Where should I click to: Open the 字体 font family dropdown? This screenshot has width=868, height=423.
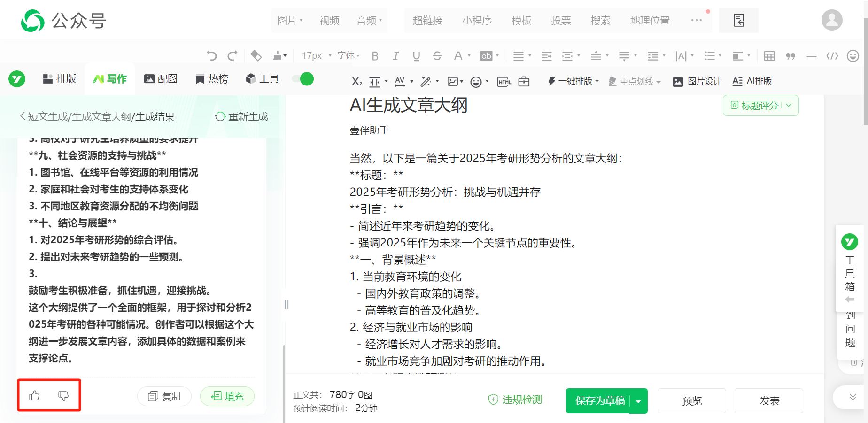point(349,56)
